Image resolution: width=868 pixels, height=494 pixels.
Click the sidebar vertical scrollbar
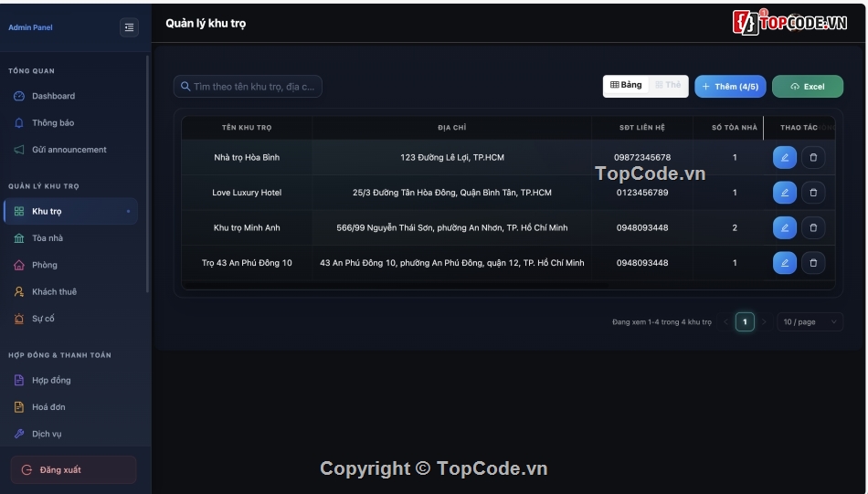pos(148,173)
